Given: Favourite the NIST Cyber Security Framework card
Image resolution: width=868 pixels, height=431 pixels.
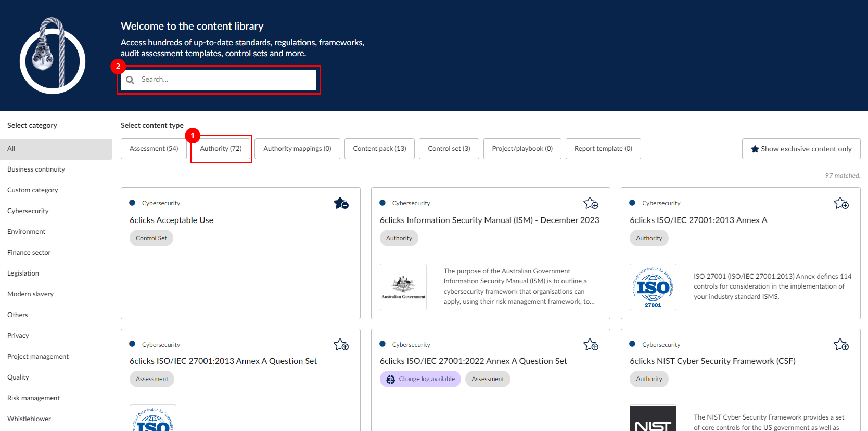Looking at the screenshot, I should point(841,344).
